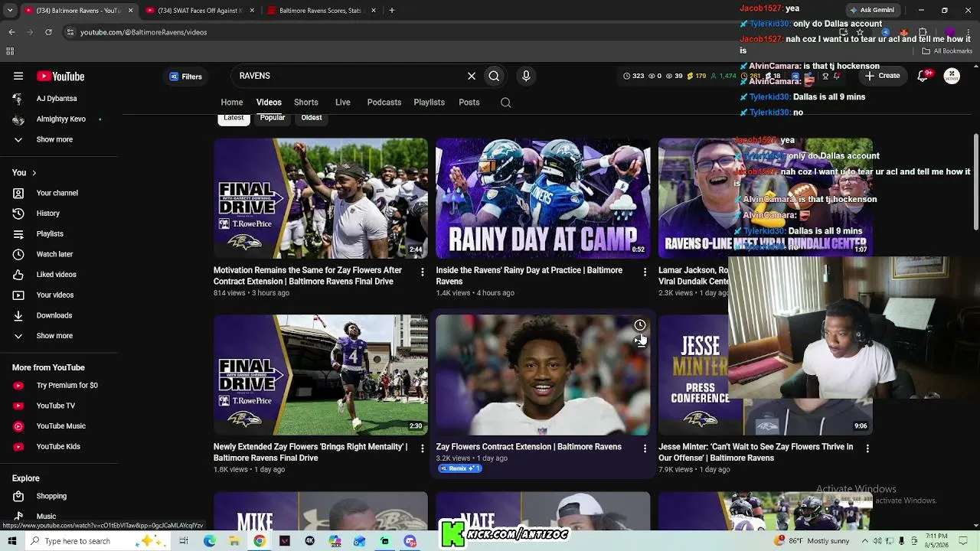The width and height of the screenshot is (980, 551).
Task: Play the Newly Extended Zay Flowers thumbnail
Action: tap(321, 375)
